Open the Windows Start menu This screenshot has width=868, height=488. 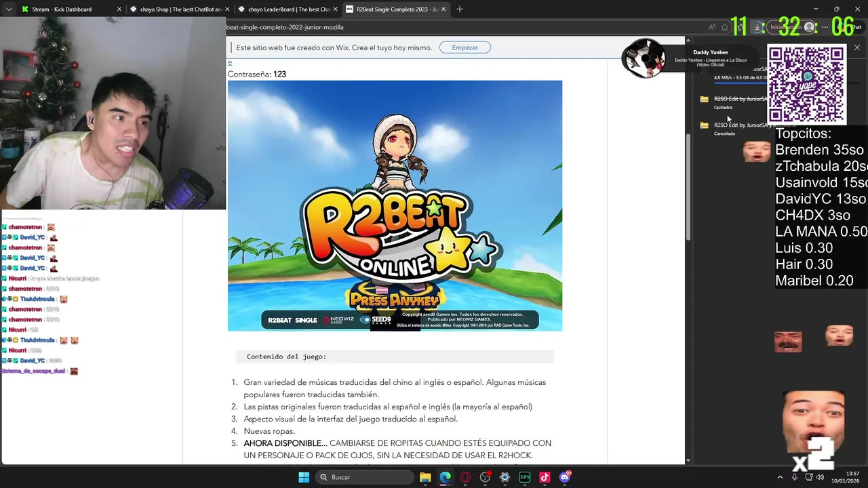point(304,477)
